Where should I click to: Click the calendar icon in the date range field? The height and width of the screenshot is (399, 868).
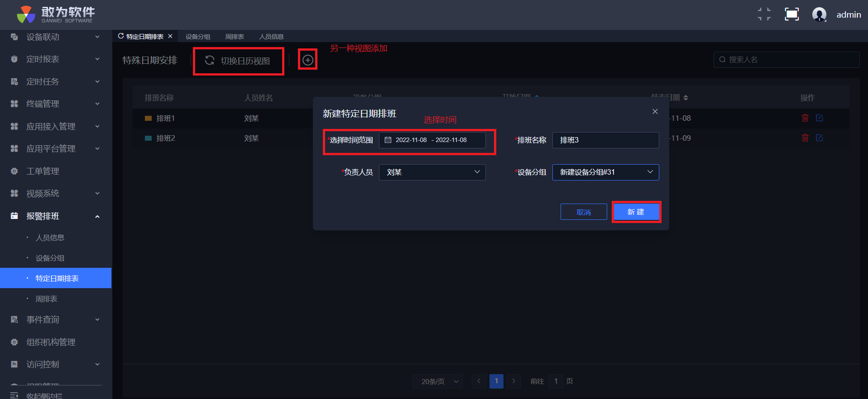pos(388,140)
